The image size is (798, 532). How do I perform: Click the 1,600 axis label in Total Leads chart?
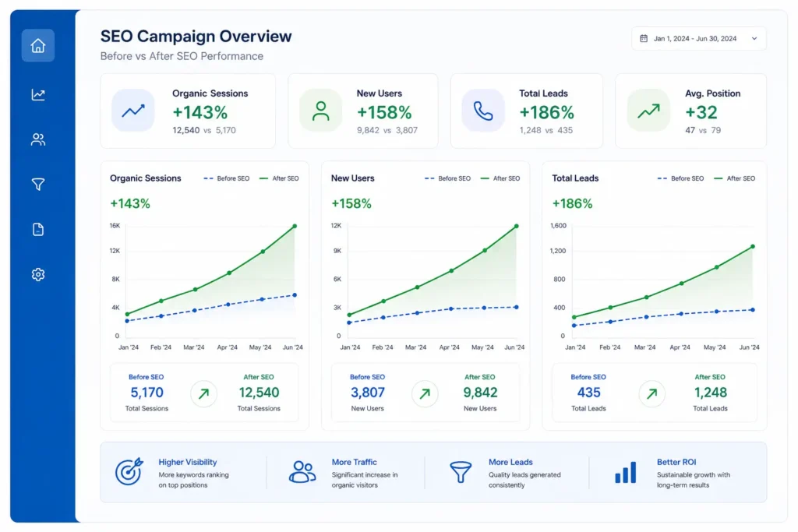[x=558, y=225]
